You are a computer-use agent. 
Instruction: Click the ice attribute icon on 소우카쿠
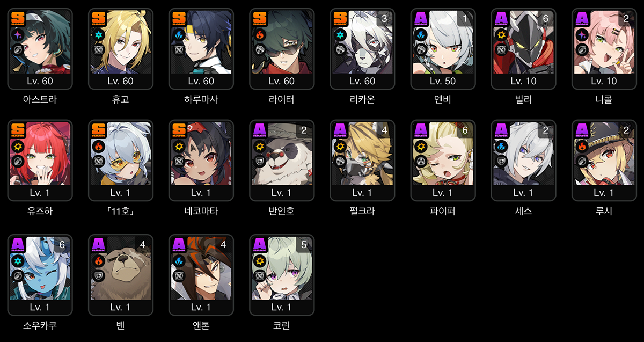(18, 261)
